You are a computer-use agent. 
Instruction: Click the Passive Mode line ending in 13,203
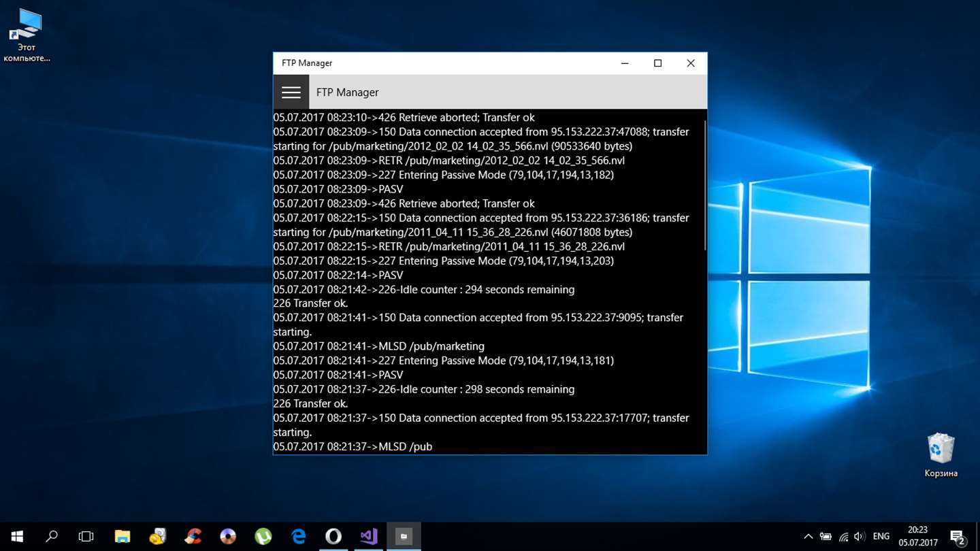[444, 261]
